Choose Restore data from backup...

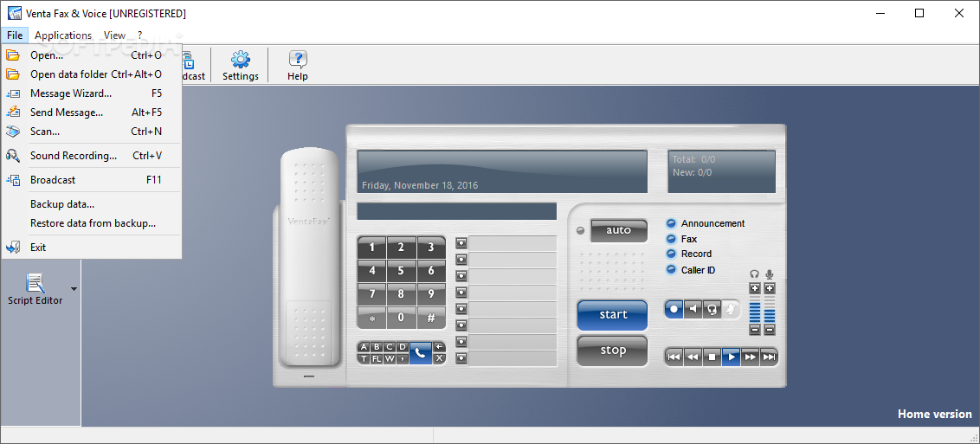[91, 223]
